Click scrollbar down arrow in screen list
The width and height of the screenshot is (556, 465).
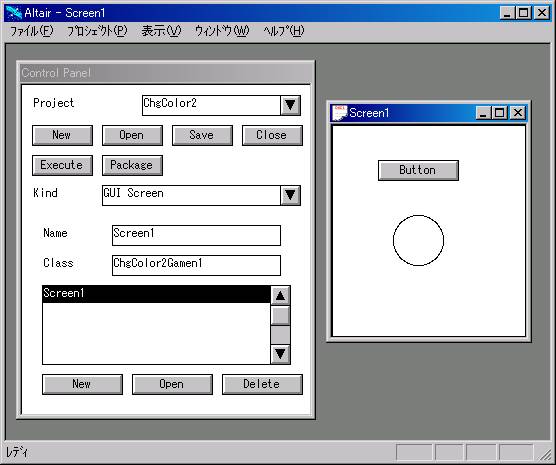click(x=280, y=354)
